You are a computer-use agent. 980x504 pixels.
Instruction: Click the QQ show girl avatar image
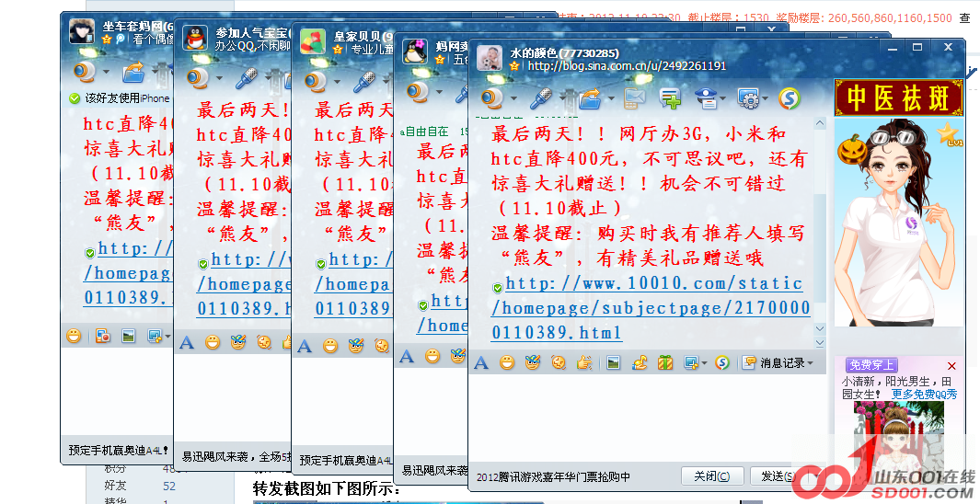pos(898,222)
